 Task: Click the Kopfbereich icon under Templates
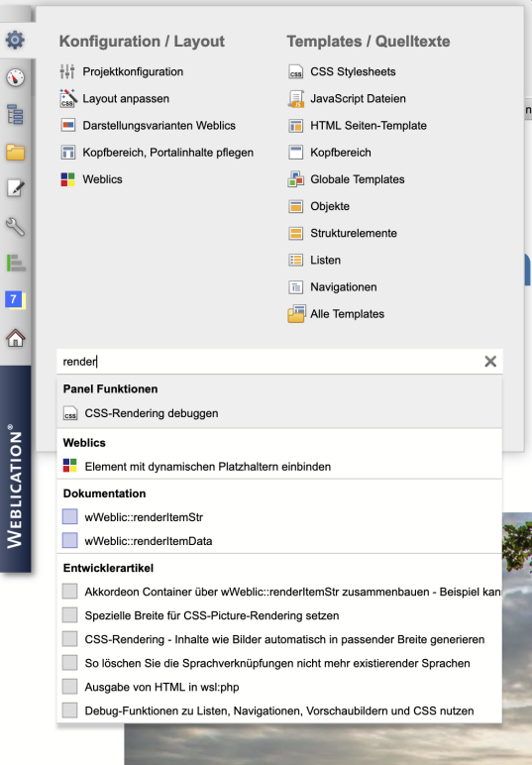click(x=296, y=153)
